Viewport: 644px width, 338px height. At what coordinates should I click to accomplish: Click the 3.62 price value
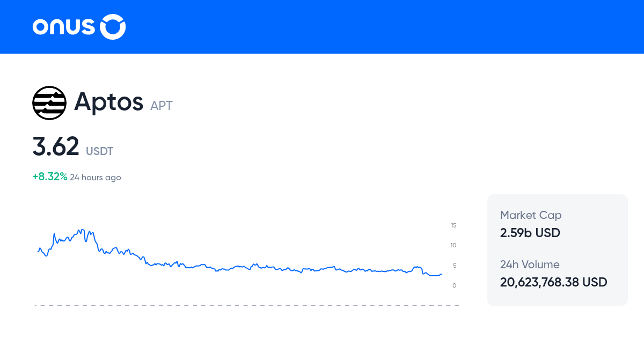(x=56, y=146)
